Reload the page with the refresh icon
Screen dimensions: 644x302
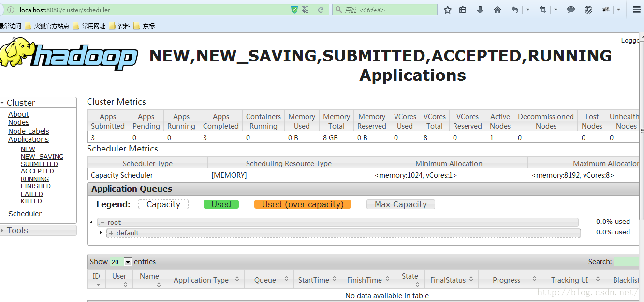click(x=321, y=10)
